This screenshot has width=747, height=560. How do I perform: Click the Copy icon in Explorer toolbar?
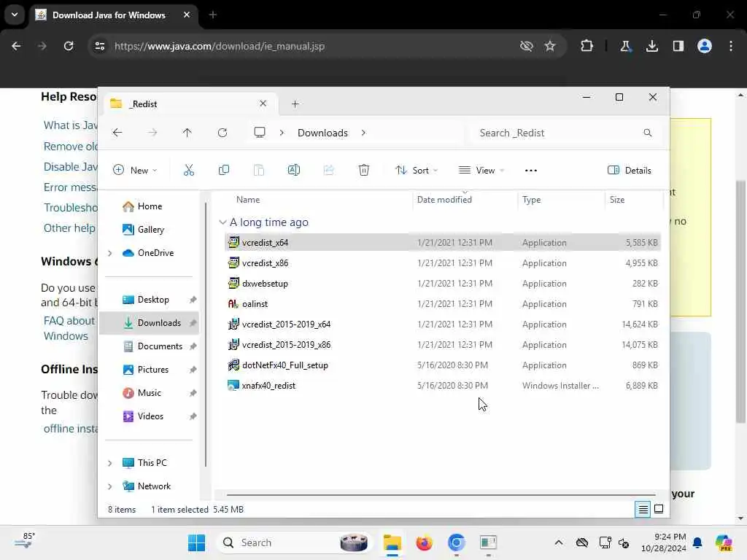223,170
